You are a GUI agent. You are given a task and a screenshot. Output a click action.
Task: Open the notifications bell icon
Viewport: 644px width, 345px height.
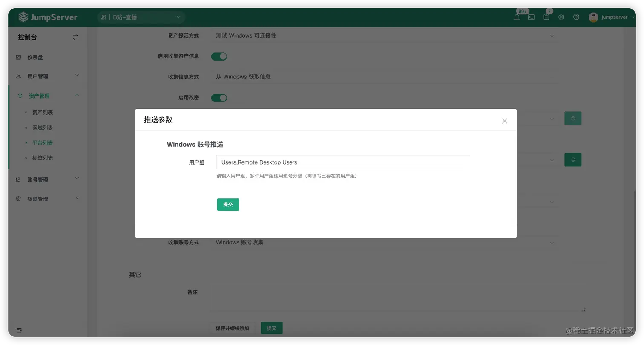(x=517, y=17)
